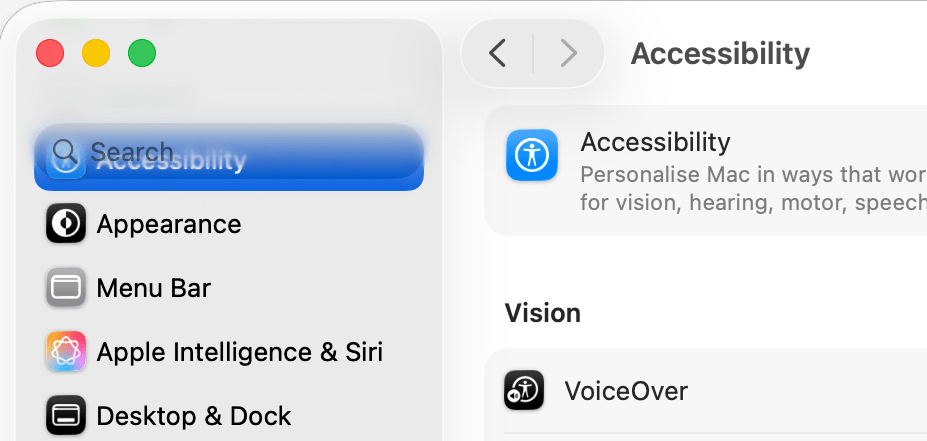Click the Accessibility heading in the header card

(x=656, y=142)
